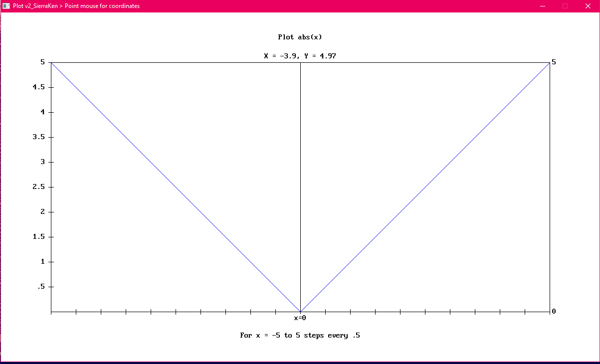Close the Plot v2_SierraKen window
This screenshot has width=600, height=364.
587,6
